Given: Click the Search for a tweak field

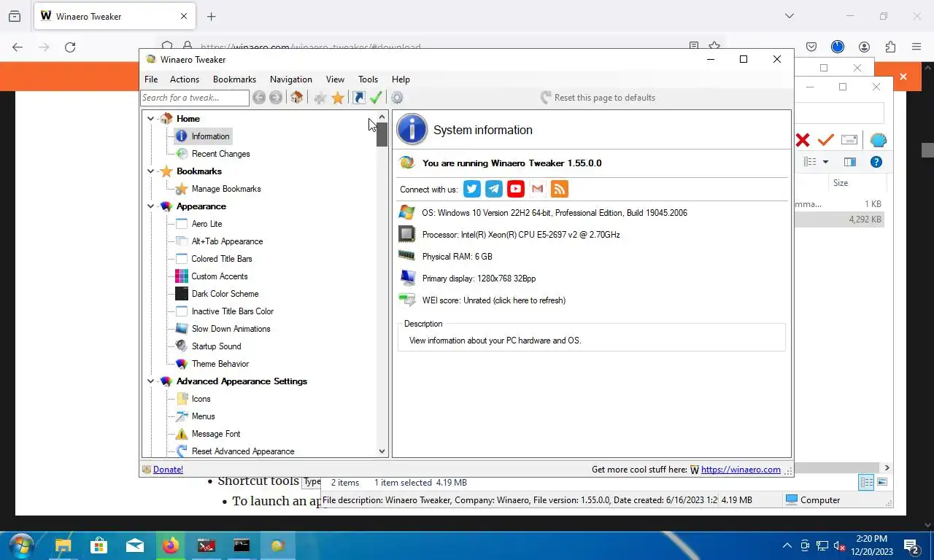Looking at the screenshot, I should point(195,98).
